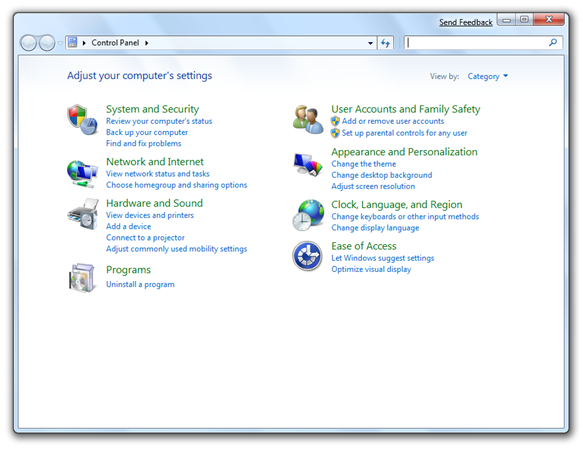The height and width of the screenshot is (449, 583).
Task: Open Clock, Language, and Region heading
Action: [x=397, y=204]
